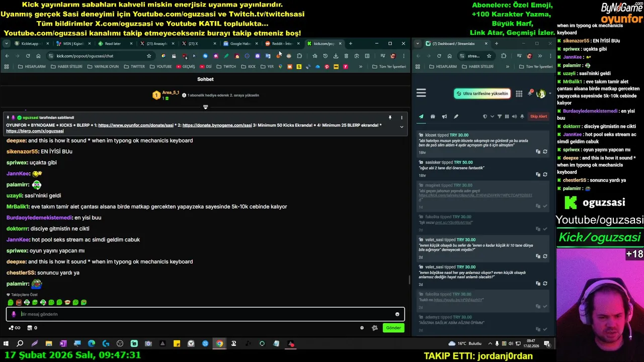Screen dimensions: 644x362
Task: Bookmark the Kick chat page with the star
Action: [149, 56]
